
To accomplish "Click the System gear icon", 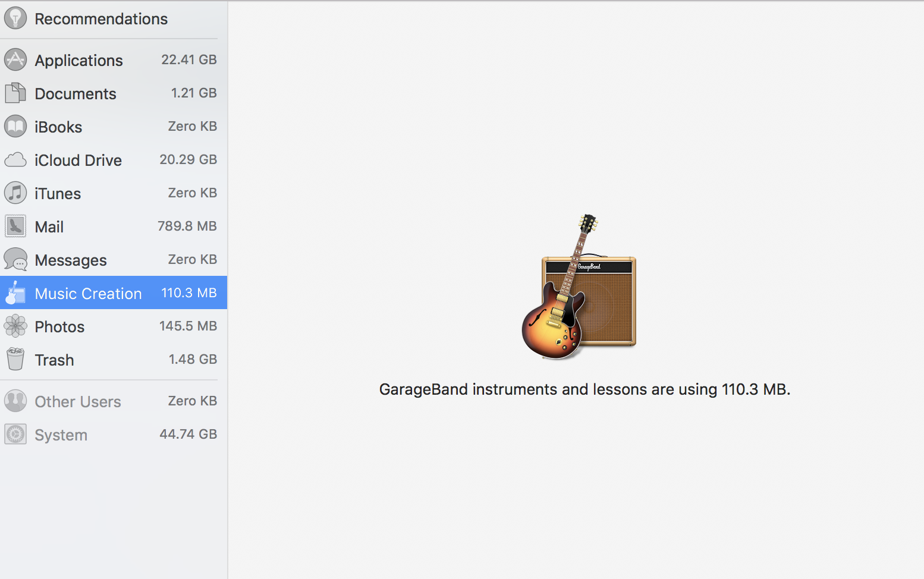I will pyautogui.click(x=15, y=434).
